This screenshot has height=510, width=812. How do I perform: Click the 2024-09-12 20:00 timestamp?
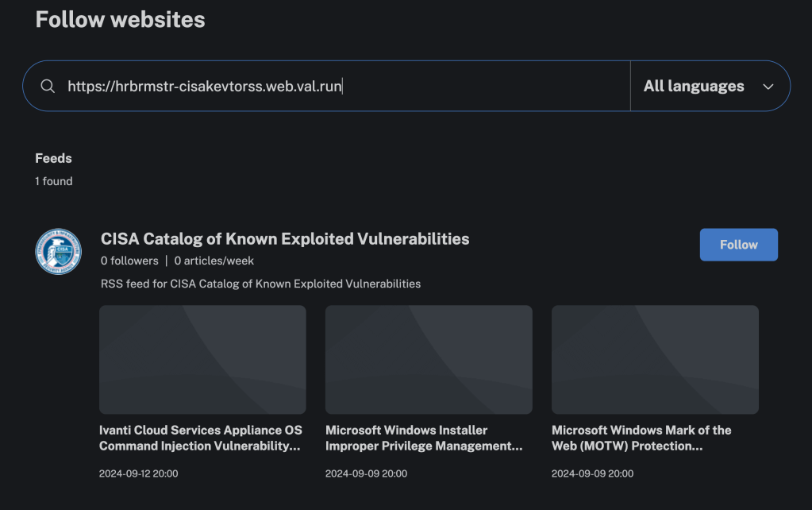(138, 473)
